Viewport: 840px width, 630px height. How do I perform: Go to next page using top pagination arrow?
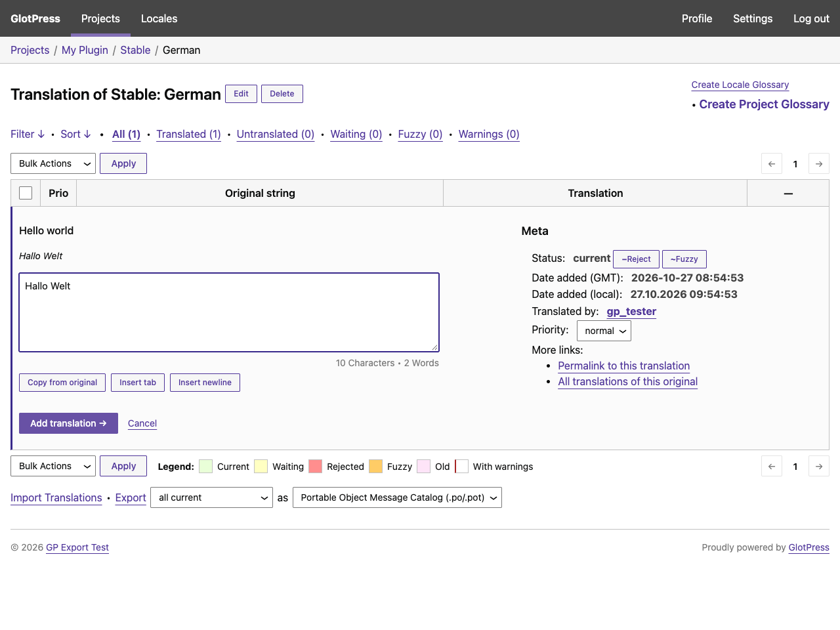click(819, 163)
